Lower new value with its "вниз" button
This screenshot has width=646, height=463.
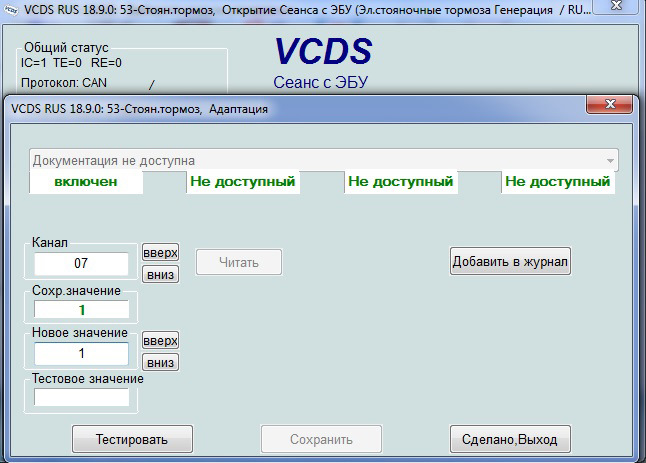coord(160,362)
